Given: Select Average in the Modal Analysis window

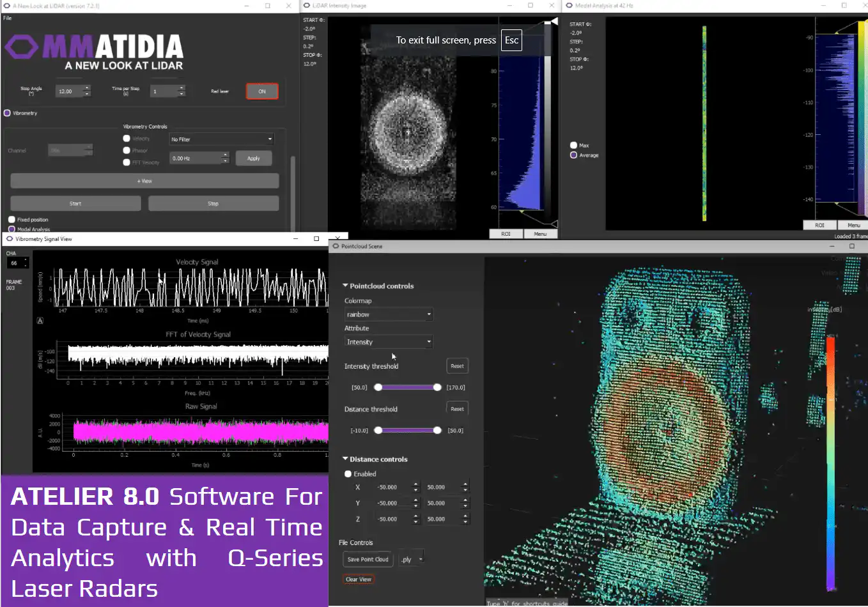Looking at the screenshot, I should pyautogui.click(x=573, y=155).
